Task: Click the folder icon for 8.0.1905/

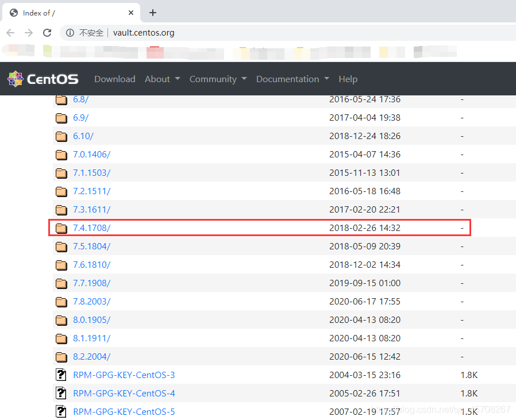Action: click(x=61, y=320)
